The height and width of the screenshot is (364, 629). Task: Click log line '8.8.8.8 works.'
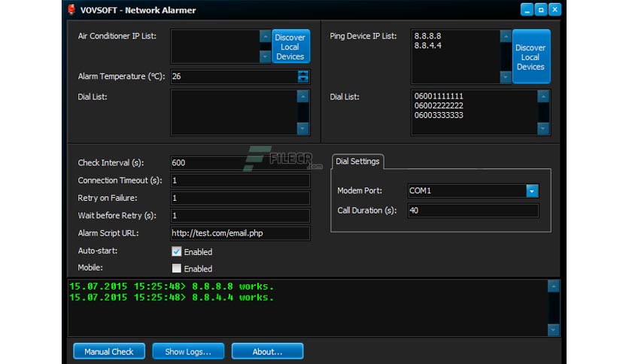(x=172, y=287)
